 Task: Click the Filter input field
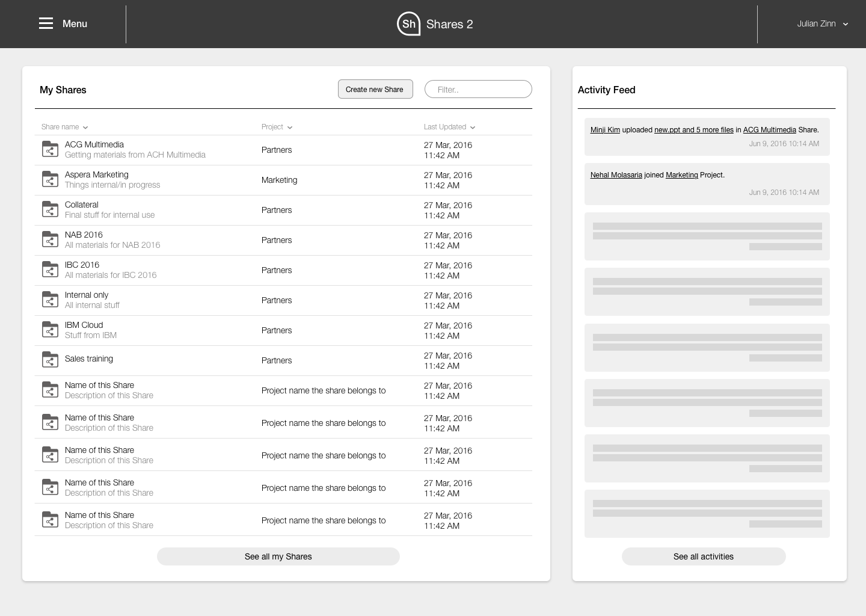coord(478,88)
